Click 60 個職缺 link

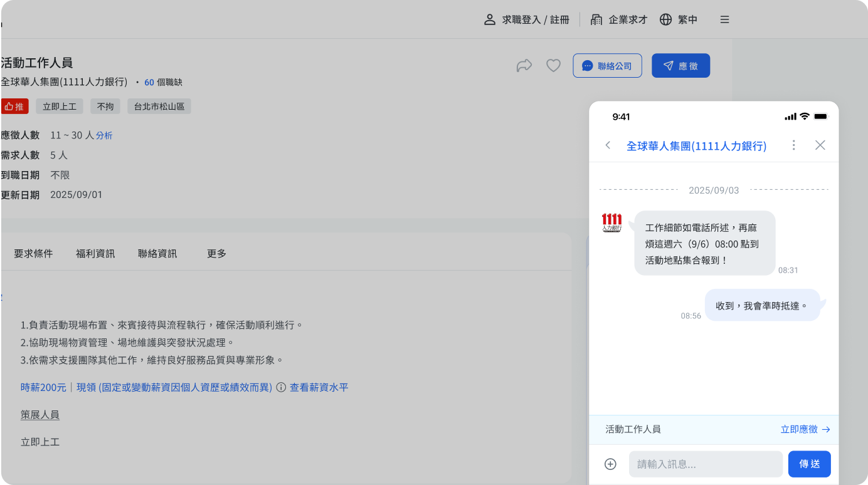(163, 82)
